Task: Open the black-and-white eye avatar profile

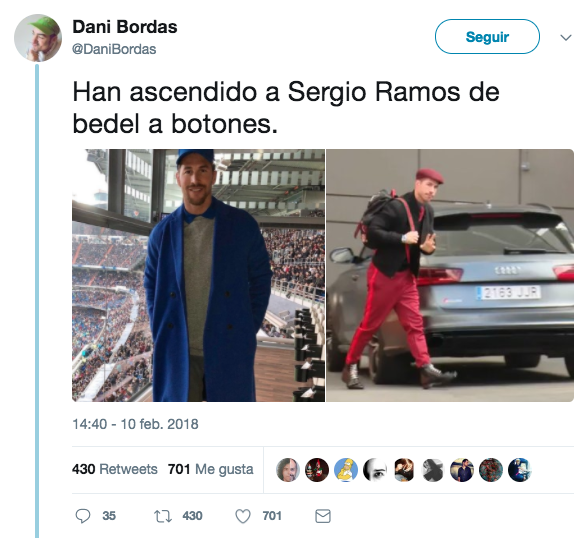Action: tap(375, 469)
